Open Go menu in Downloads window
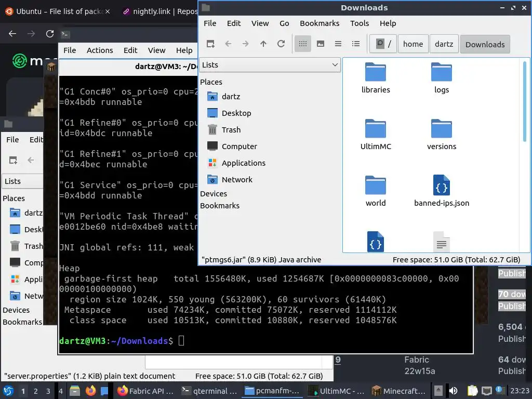The width and height of the screenshot is (532, 399). [284, 23]
